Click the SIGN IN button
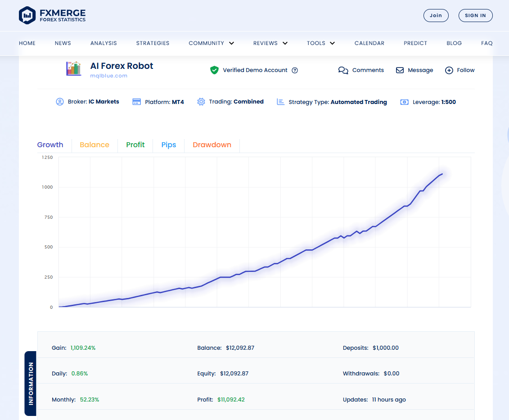Screen dimensions: 509x420 pyautogui.click(x=475, y=15)
